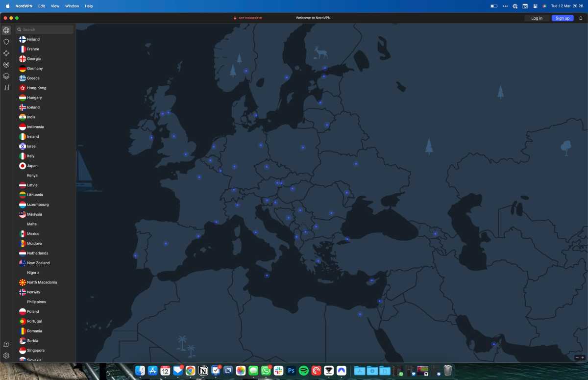Click the North Macedonia flag icon
Viewport: 588px width, 380px height.
point(23,282)
